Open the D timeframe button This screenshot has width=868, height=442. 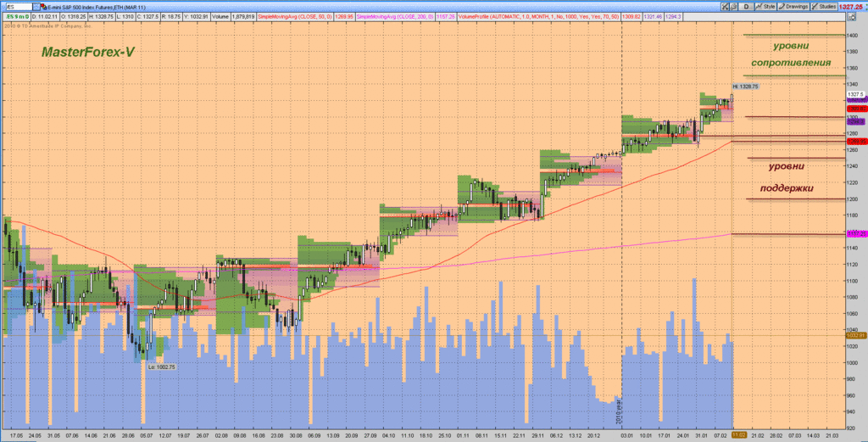click(x=746, y=7)
